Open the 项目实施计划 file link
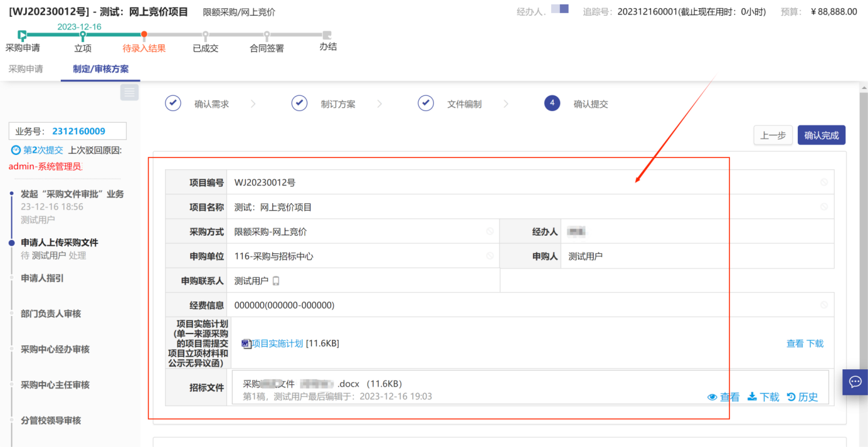Viewport: 868px width, 447px height. [x=277, y=344]
